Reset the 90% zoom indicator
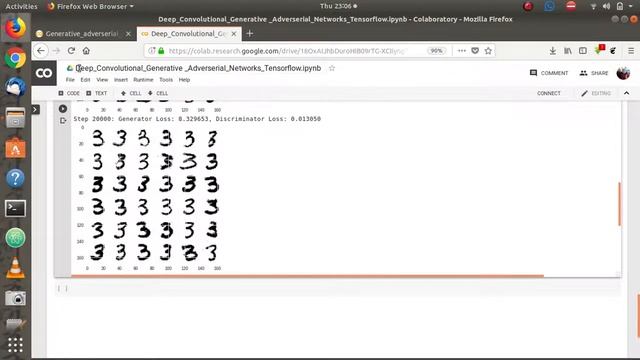This screenshot has width=640, height=360. pyautogui.click(x=436, y=51)
